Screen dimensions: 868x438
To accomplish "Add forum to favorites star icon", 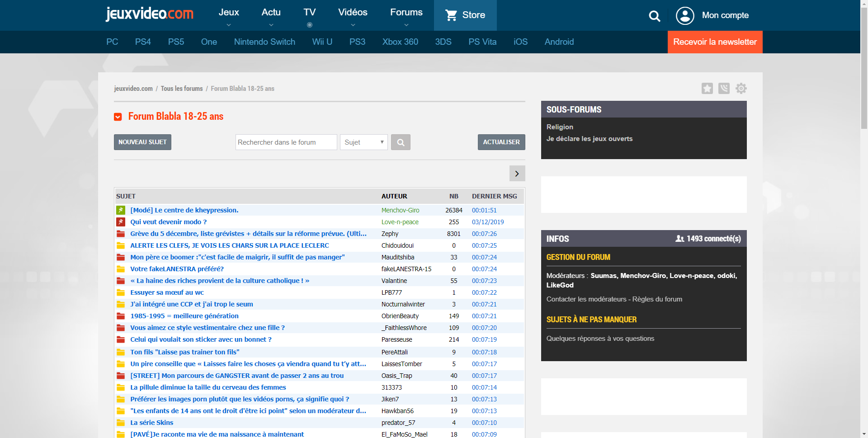I will point(707,88).
